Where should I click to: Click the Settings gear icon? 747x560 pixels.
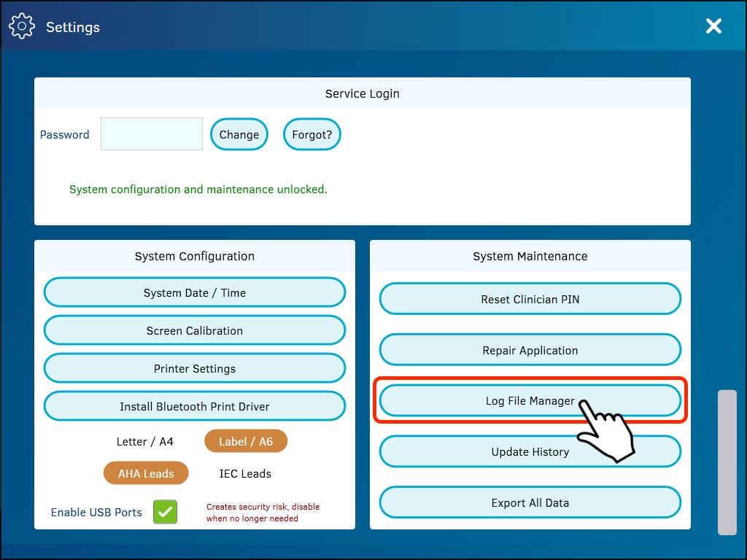tap(22, 26)
